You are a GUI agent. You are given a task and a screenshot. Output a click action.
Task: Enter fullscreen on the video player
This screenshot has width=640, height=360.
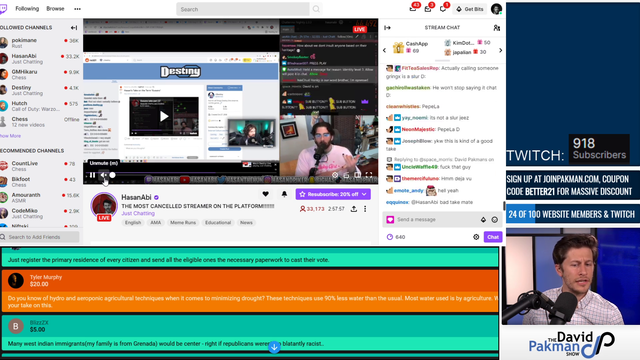[369, 175]
